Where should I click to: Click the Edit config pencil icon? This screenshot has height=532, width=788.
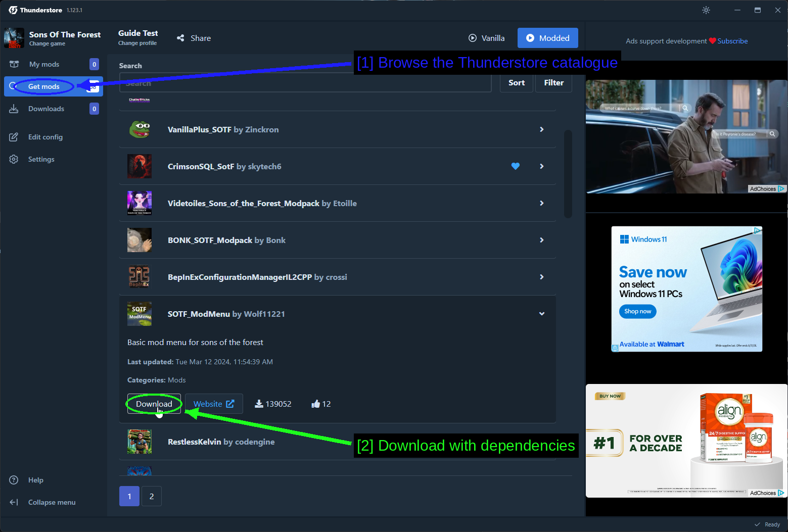point(14,137)
